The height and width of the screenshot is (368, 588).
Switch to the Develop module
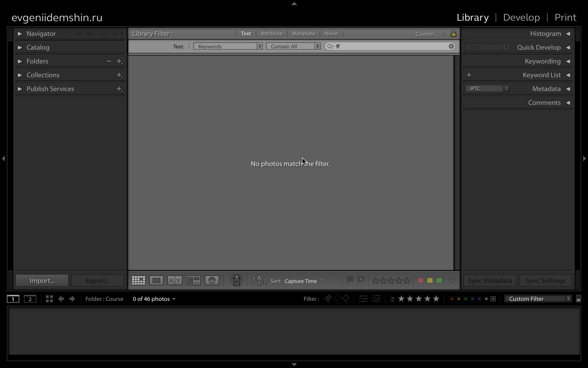521,18
